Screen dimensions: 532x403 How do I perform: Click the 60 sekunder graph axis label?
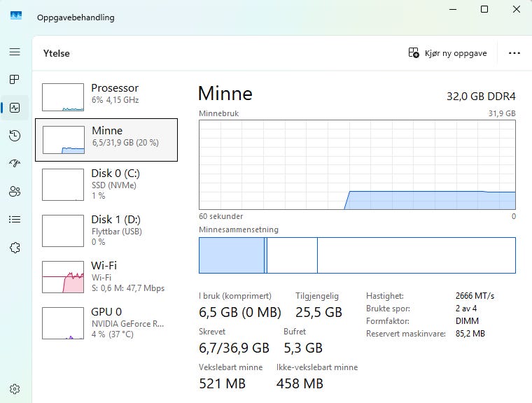click(221, 216)
